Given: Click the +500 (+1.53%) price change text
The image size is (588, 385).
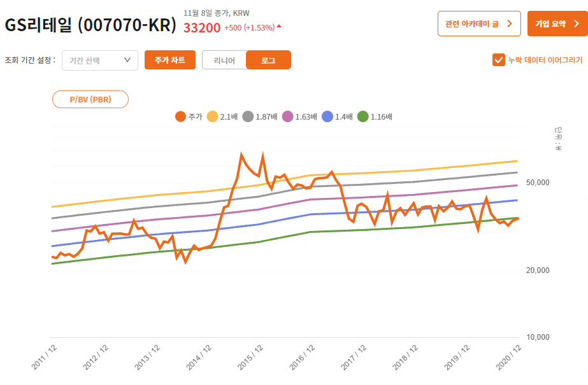Looking at the screenshot, I should pos(249,28).
